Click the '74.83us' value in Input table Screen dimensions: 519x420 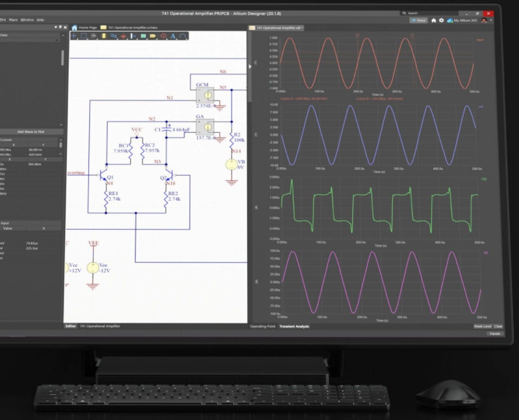pyautogui.click(x=32, y=243)
